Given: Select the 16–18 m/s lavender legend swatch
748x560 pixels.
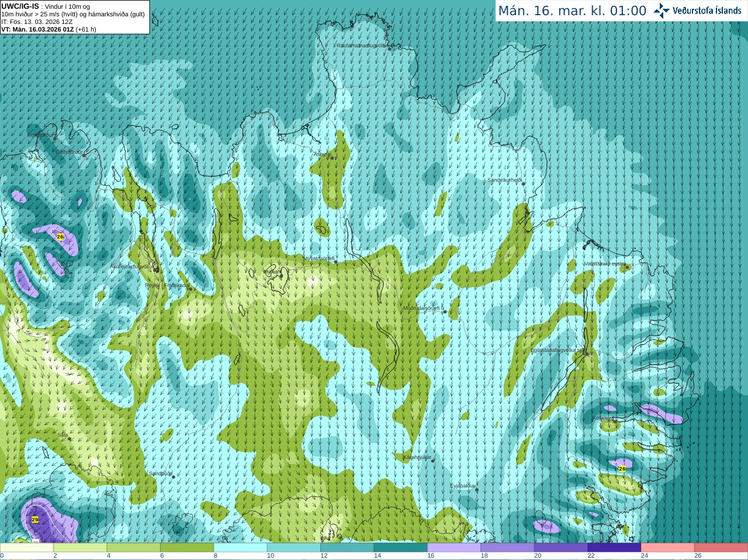Looking at the screenshot, I should 454,548.
